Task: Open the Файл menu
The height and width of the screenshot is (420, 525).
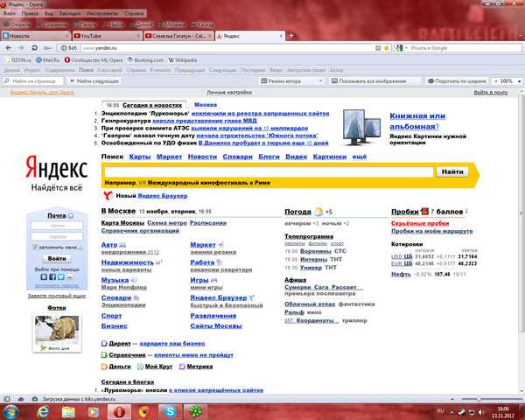Action: [10, 13]
